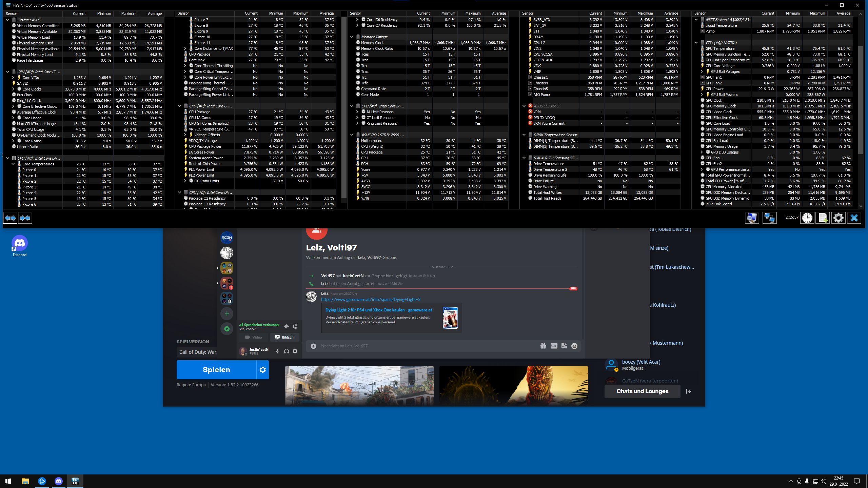This screenshot has height=488, width=868.
Task: Click the HWiNFO reset clock icon
Action: click(807, 218)
